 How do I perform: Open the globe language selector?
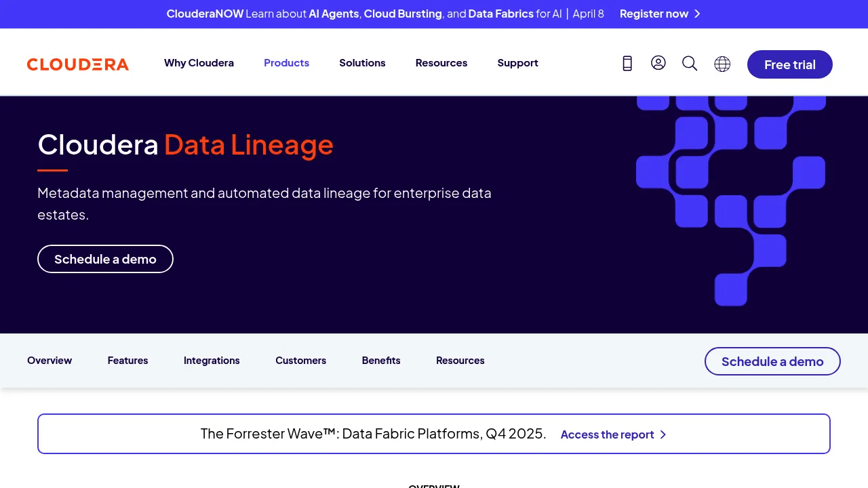click(722, 64)
